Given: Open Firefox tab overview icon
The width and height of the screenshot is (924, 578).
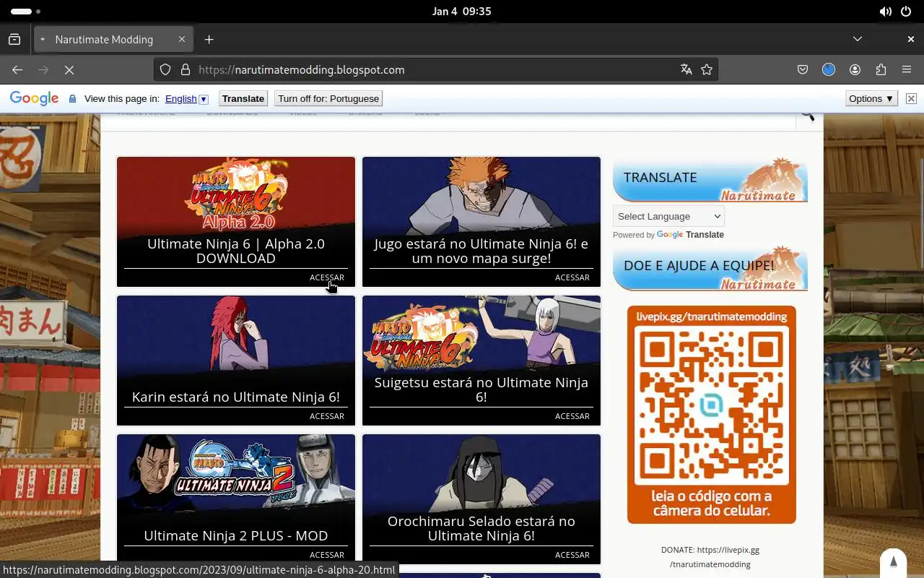Looking at the screenshot, I should (x=14, y=39).
